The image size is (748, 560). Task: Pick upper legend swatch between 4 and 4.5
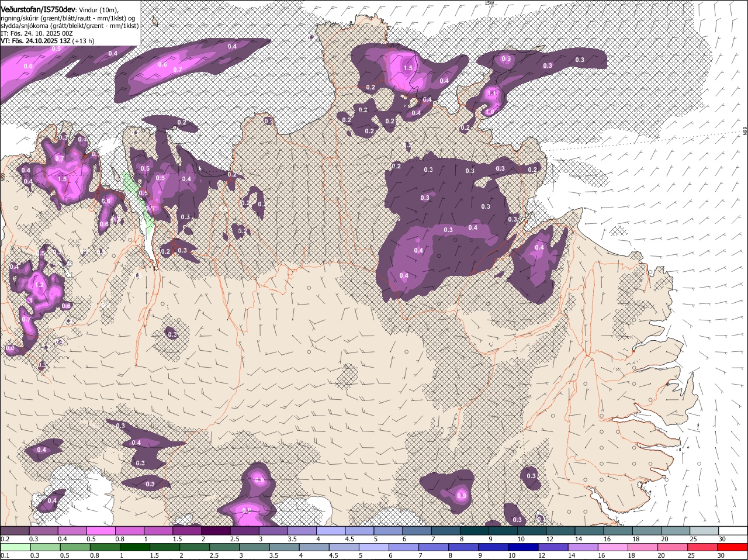click(x=331, y=530)
